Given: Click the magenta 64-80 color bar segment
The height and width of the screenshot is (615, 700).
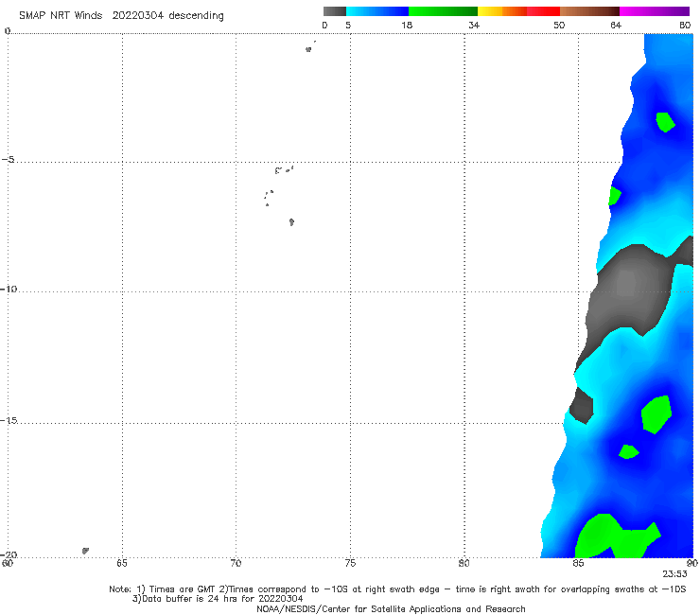Looking at the screenshot, I should click(655, 11).
